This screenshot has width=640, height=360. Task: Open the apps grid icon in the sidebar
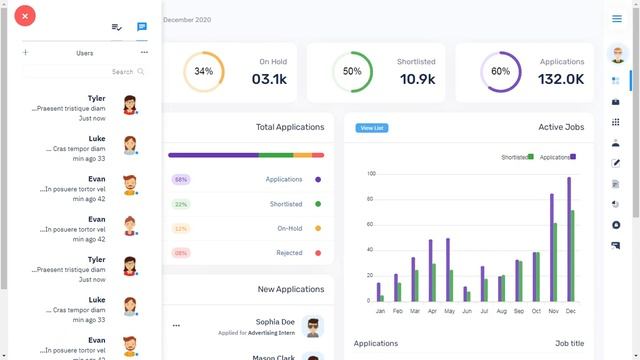[x=616, y=122]
